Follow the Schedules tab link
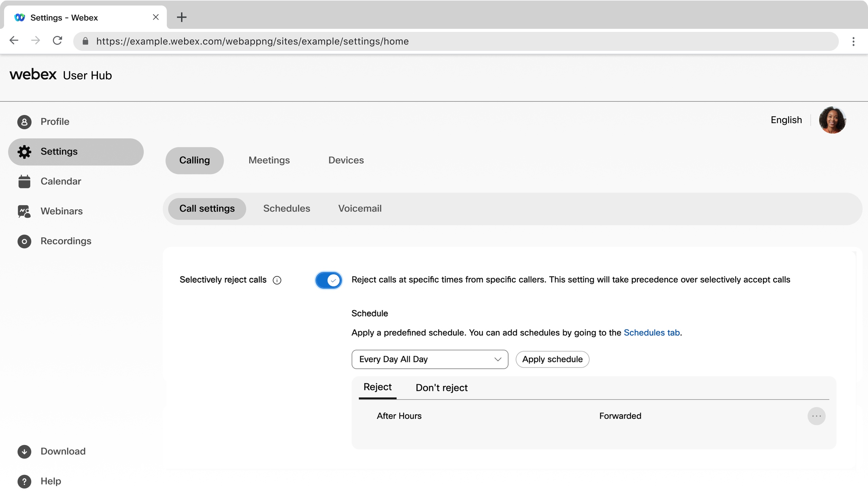 (652, 333)
